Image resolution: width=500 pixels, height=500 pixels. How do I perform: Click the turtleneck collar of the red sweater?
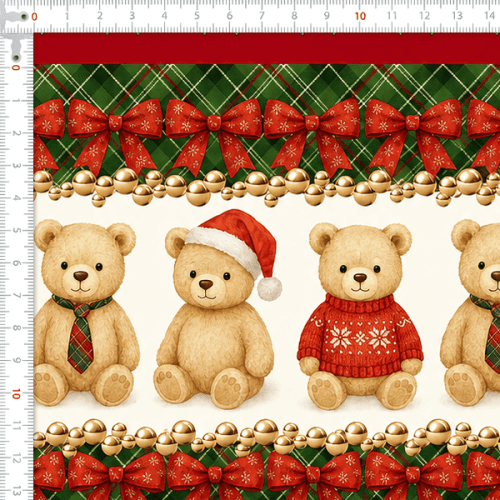pyautogui.click(x=360, y=303)
